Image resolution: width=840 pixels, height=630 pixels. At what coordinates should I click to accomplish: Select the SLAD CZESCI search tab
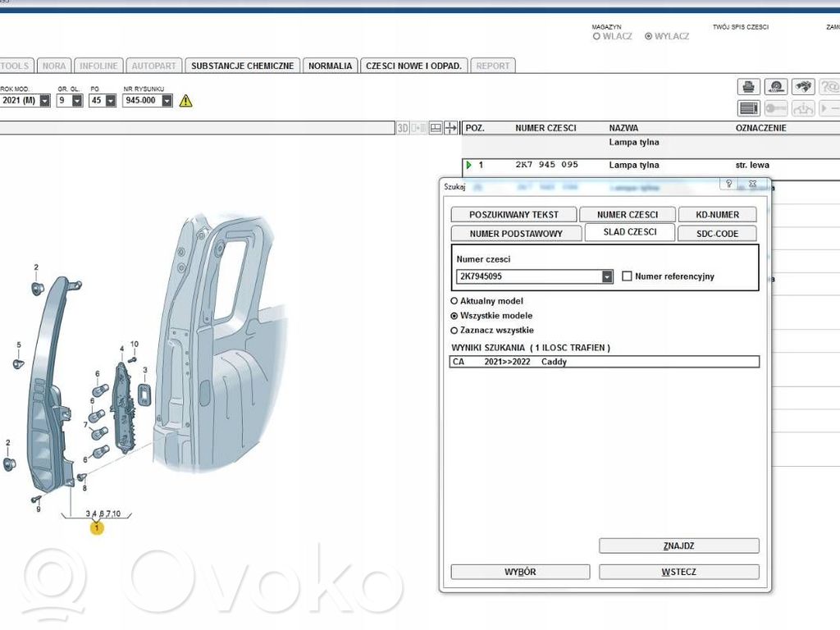[x=629, y=232]
